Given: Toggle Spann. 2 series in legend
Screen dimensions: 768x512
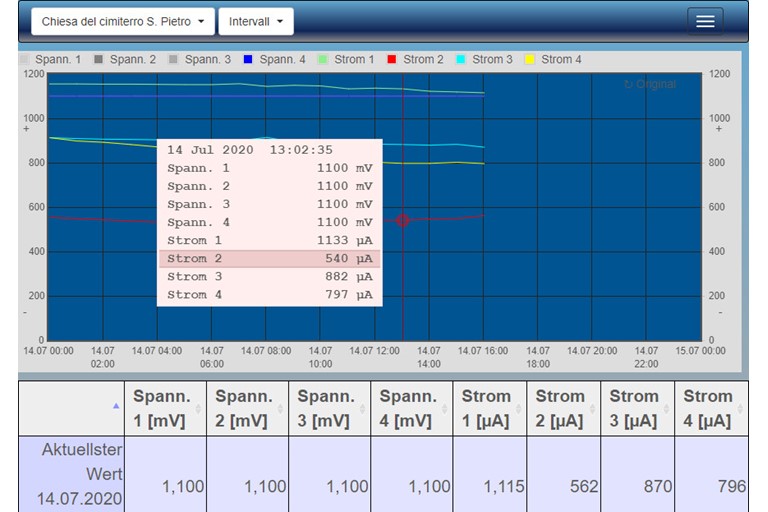Looking at the screenshot, I should click(x=125, y=59).
